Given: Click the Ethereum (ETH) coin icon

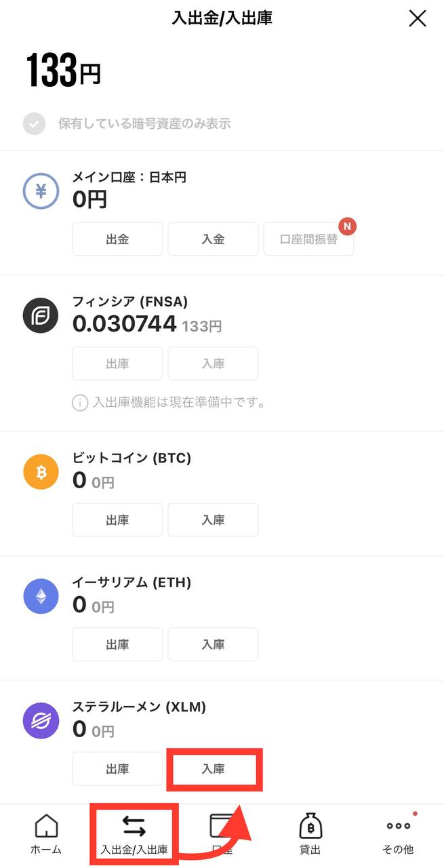Looking at the screenshot, I should (41, 596).
